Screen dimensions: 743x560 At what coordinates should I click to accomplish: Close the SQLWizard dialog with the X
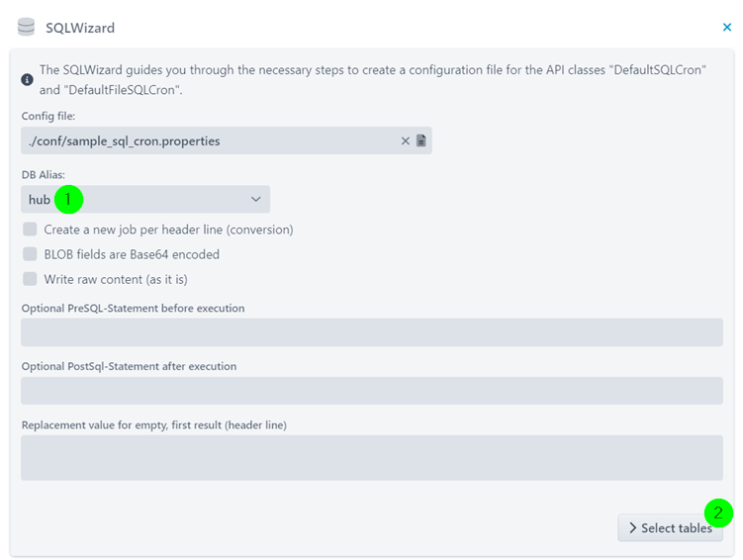[x=727, y=28]
